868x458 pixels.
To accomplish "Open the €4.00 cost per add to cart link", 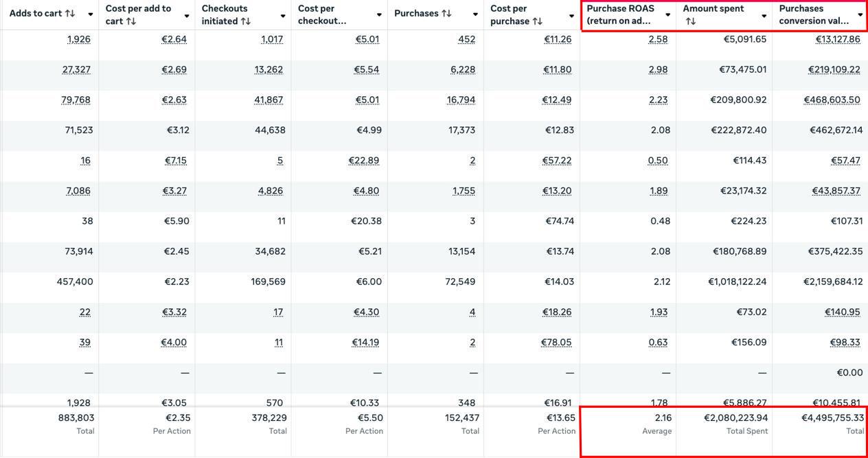I will point(174,342).
